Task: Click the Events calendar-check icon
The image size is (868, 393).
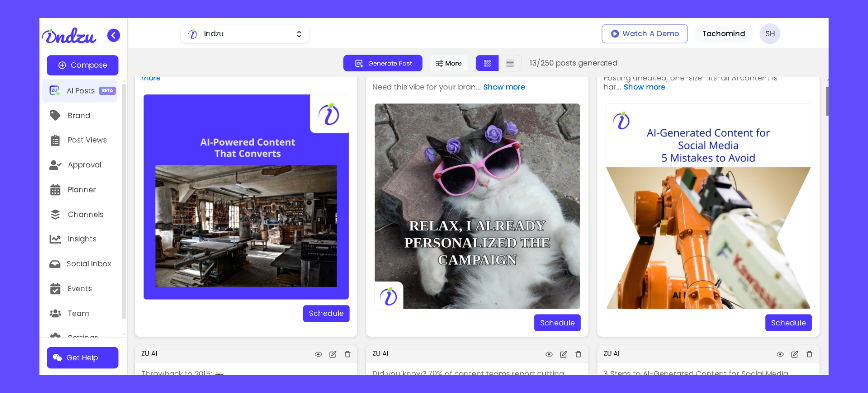Action: 55,289
